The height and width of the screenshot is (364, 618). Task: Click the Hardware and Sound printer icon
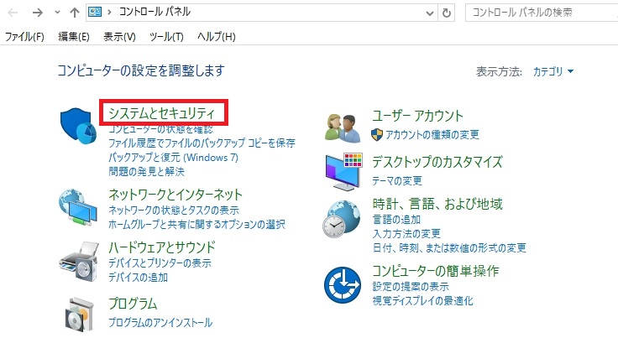[x=79, y=262]
